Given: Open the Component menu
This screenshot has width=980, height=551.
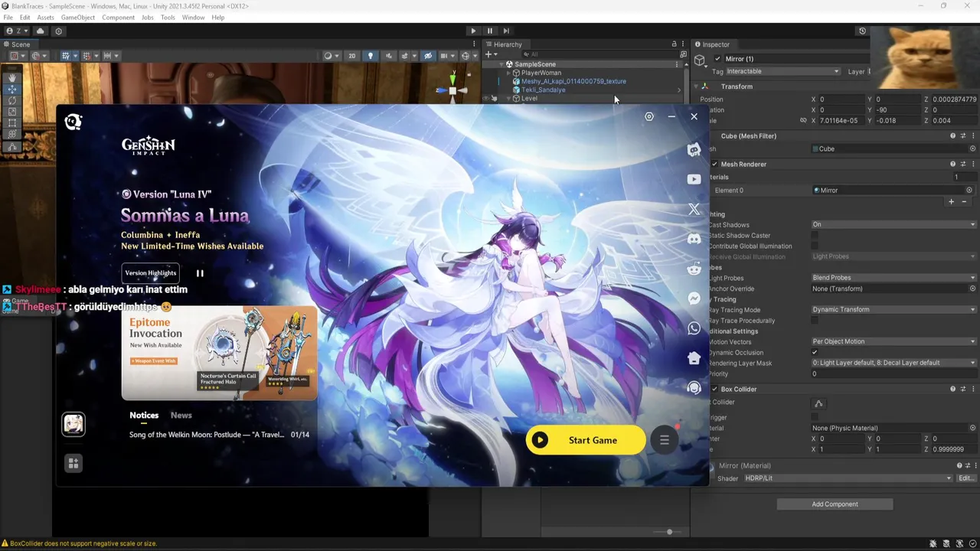Looking at the screenshot, I should pos(119,17).
